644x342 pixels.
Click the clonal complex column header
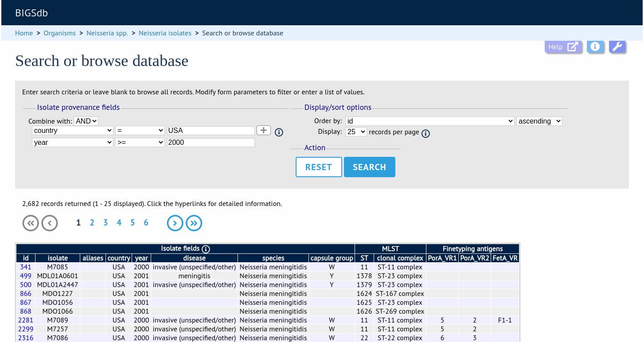(400, 258)
